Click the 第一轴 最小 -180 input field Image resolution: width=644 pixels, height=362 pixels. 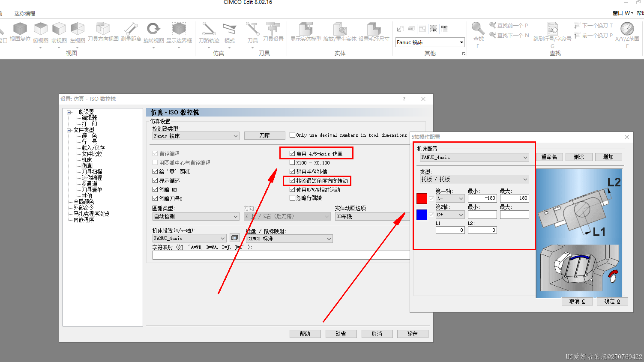pyautogui.click(x=482, y=198)
